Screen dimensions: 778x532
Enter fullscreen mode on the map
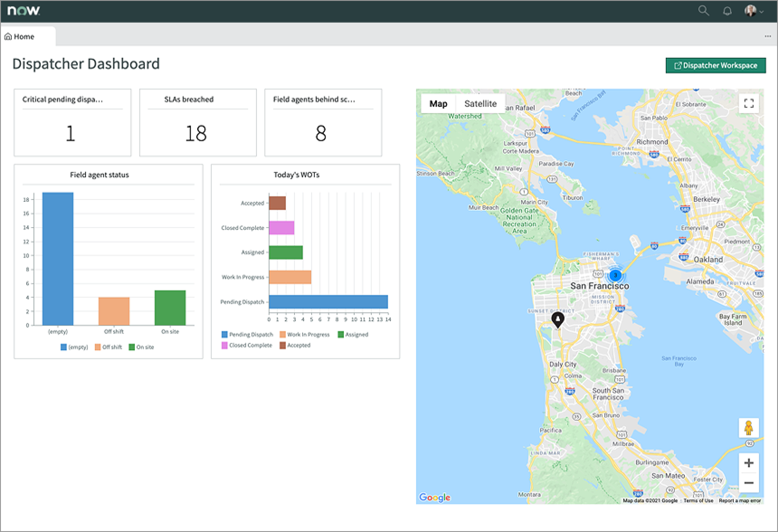tap(749, 104)
